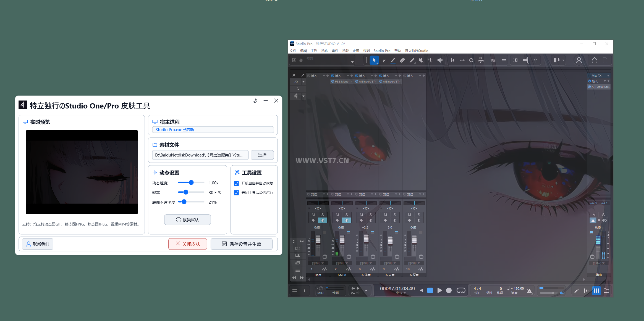Open the user account icon in Studio Pro
The width and height of the screenshot is (644, 321).
pyautogui.click(x=579, y=60)
